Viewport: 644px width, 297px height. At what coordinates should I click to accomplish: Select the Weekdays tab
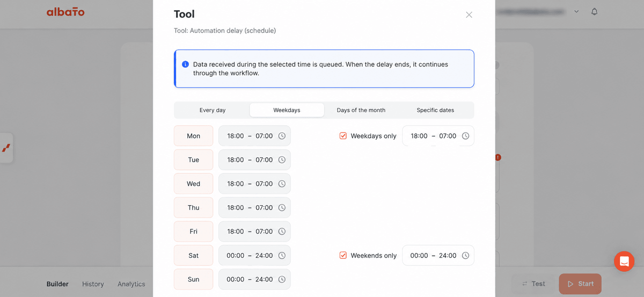point(287,110)
